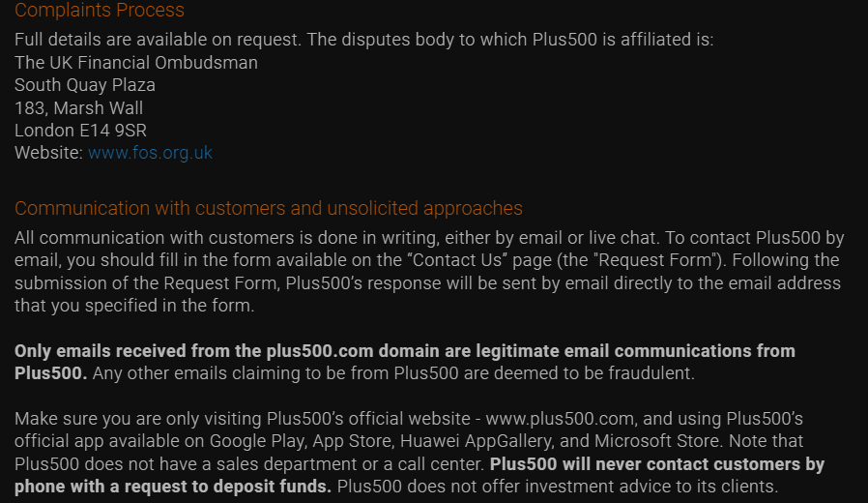Screen dimensions: 868x503
Task: Click the Request Form text in parentheses
Action: [x=656, y=260]
